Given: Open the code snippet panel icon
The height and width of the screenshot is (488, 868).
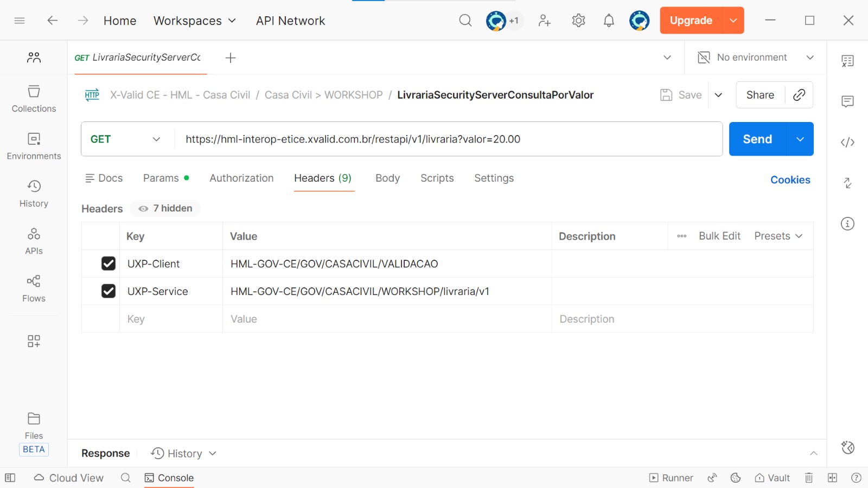Looking at the screenshot, I should [x=847, y=143].
